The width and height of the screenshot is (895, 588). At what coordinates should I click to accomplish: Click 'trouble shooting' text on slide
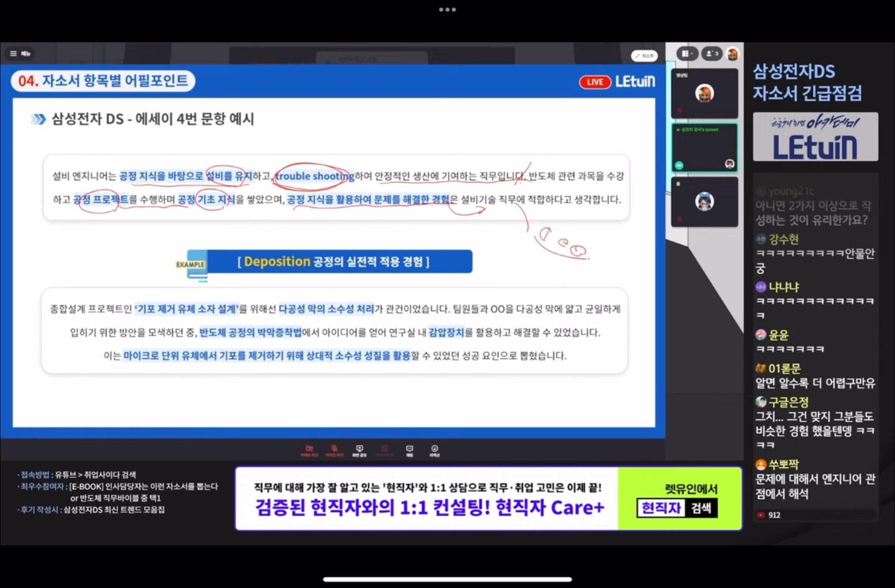click(314, 176)
